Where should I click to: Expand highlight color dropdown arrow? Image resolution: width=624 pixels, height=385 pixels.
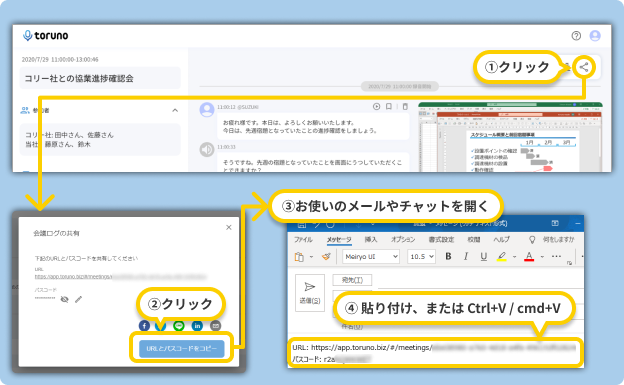coord(515,257)
